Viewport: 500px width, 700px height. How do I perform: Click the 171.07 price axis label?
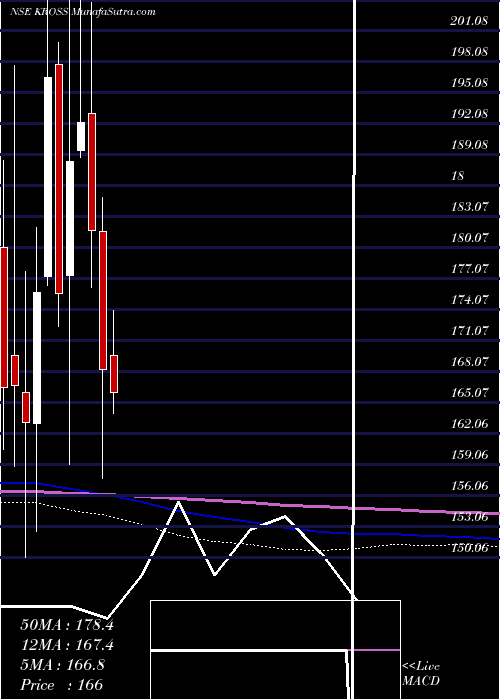pyautogui.click(x=468, y=331)
